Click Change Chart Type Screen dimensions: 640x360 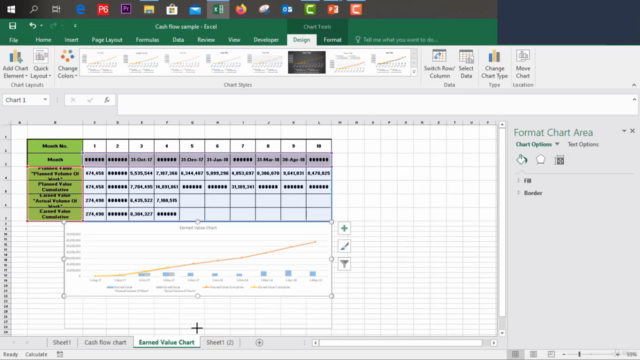click(494, 64)
